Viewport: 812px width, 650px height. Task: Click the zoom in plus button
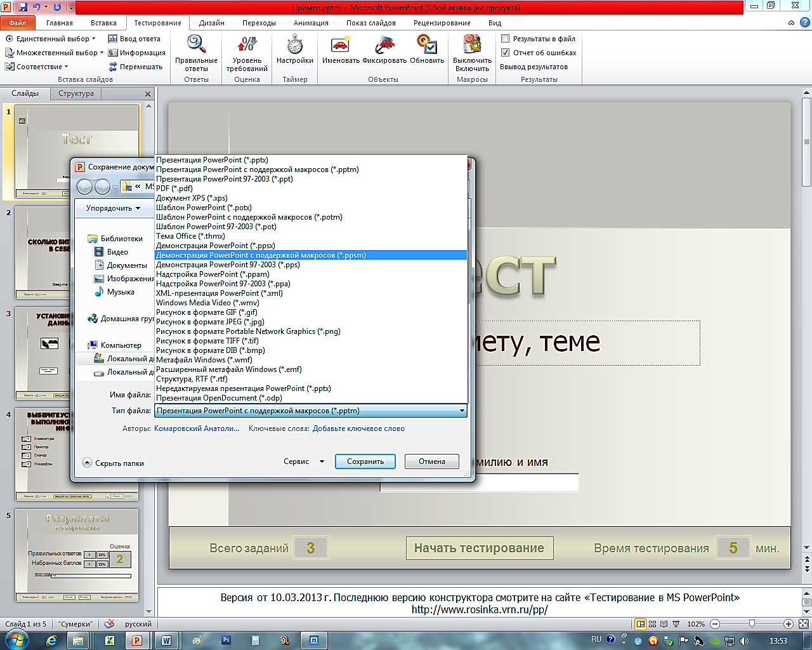pos(788,624)
